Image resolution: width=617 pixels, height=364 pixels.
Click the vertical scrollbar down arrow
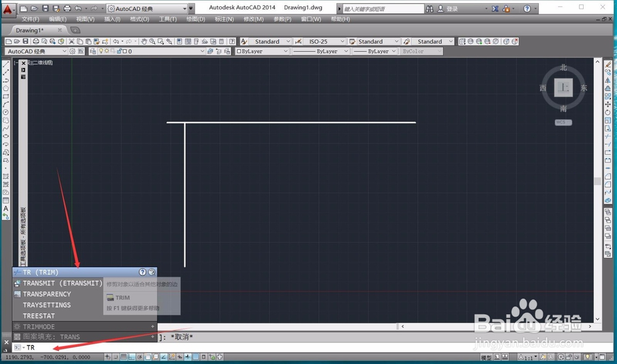597,319
